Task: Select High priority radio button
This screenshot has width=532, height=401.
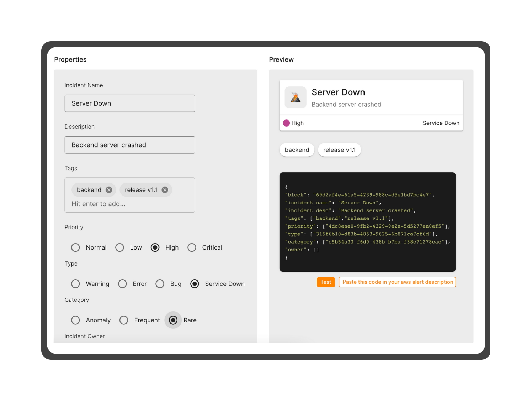Action: pyautogui.click(x=155, y=247)
